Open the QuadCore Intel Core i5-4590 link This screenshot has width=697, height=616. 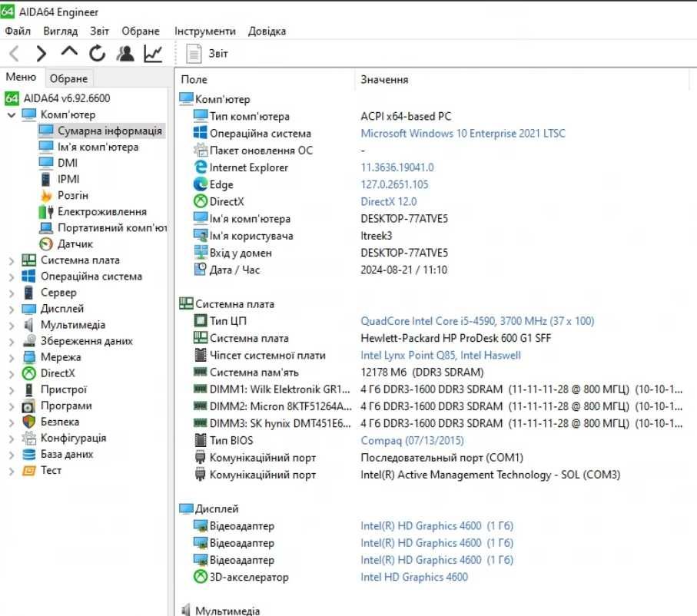pos(477,321)
